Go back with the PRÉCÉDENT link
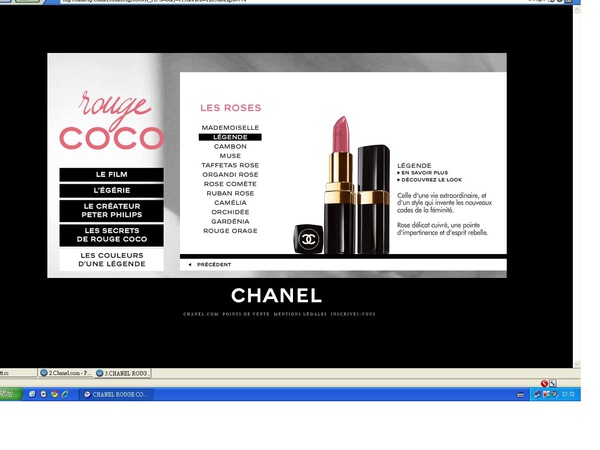Viewport: 600px width, 450px height. [210, 264]
